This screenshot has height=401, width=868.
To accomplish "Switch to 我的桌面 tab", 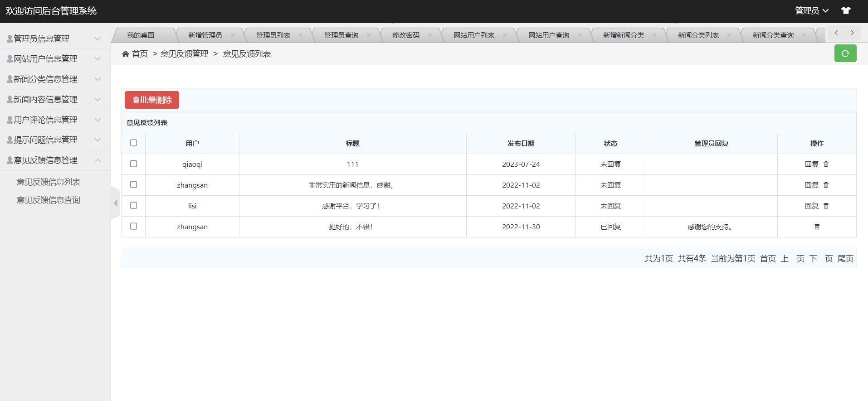I will coord(141,35).
